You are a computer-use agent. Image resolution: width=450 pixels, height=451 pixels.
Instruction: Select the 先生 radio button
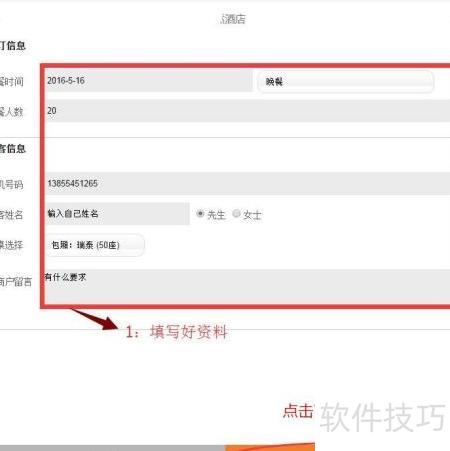(200, 213)
